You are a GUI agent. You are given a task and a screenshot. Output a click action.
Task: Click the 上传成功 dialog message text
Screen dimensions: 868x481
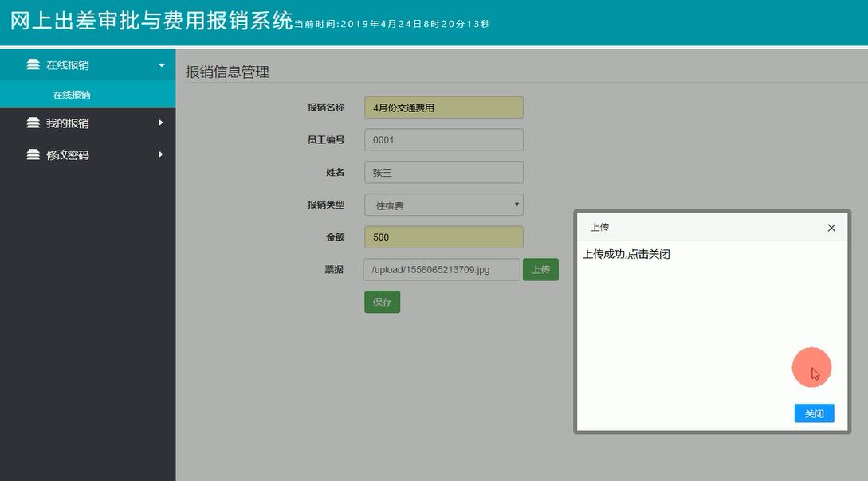point(628,253)
